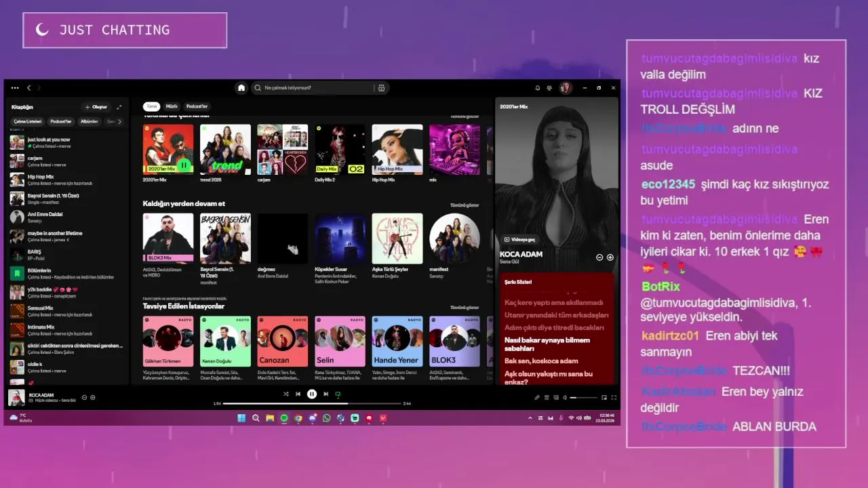868x488 pixels.
Task: Select the Müzik filter chip
Action: 172,106
